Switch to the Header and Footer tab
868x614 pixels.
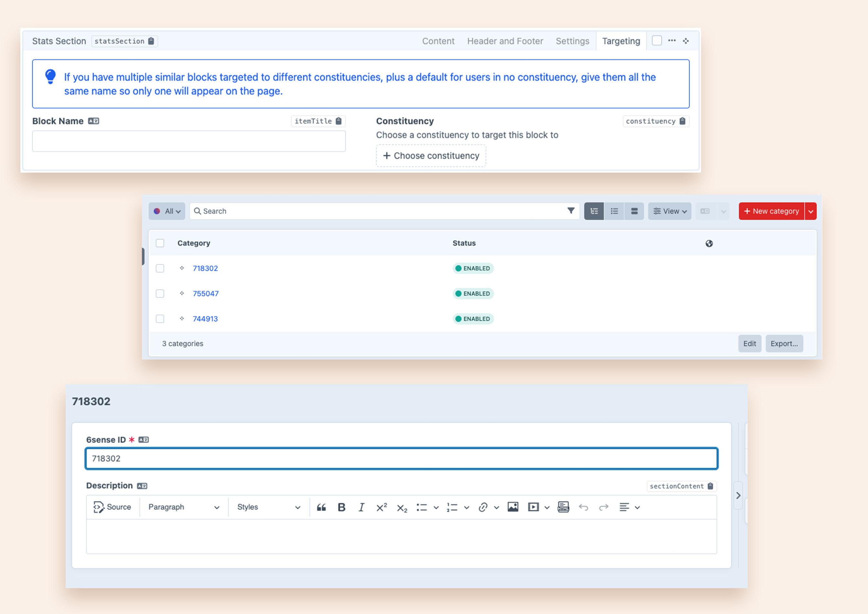505,41
